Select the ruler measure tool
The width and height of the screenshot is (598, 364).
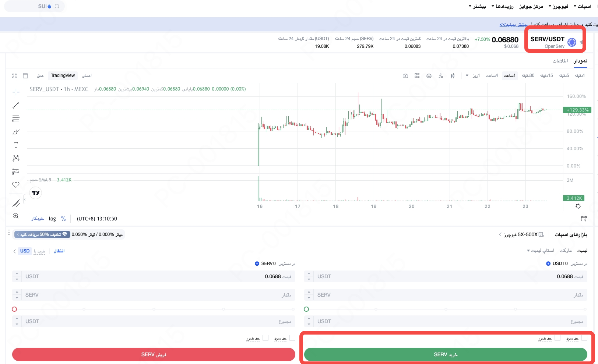pyautogui.click(x=16, y=203)
